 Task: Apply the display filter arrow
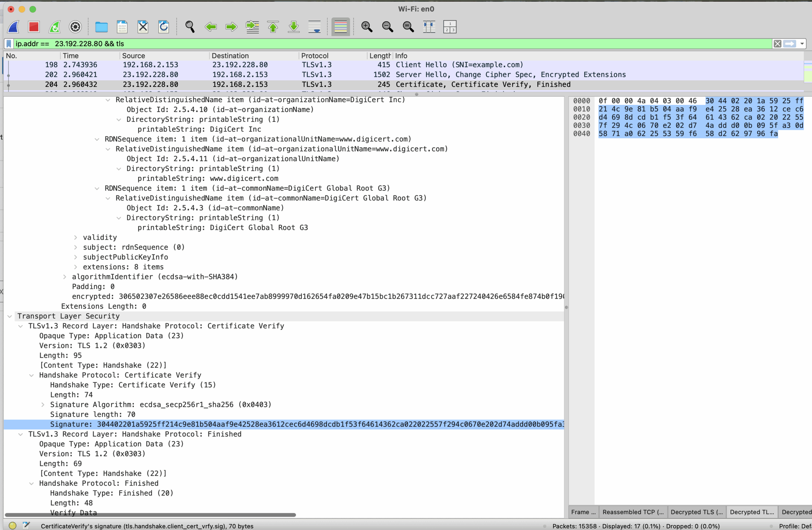(790, 44)
